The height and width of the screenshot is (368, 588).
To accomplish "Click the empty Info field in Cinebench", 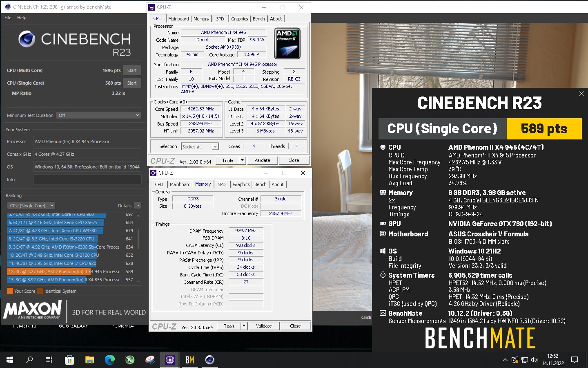I will [x=87, y=180].
